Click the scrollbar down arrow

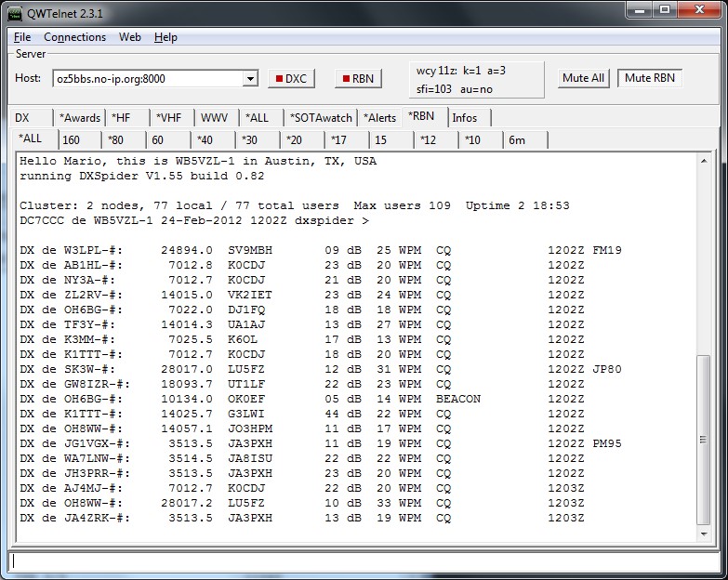(704, 534)
